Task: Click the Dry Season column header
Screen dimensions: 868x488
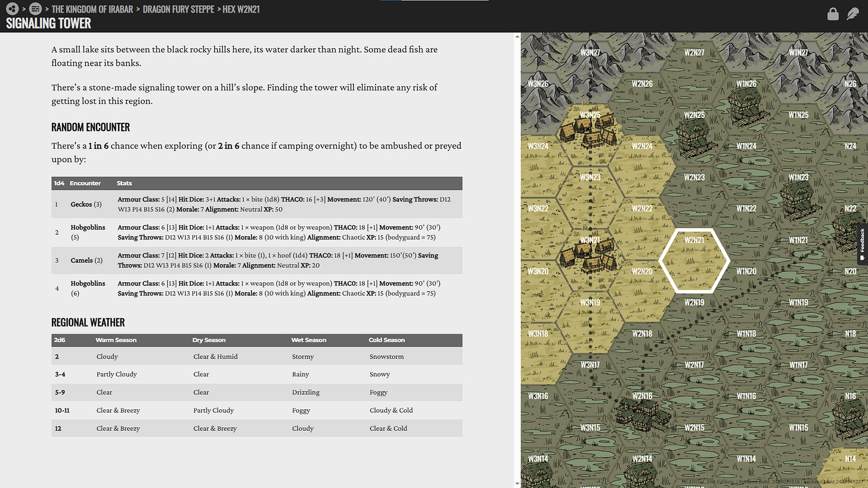Action: tap(209, 340)
